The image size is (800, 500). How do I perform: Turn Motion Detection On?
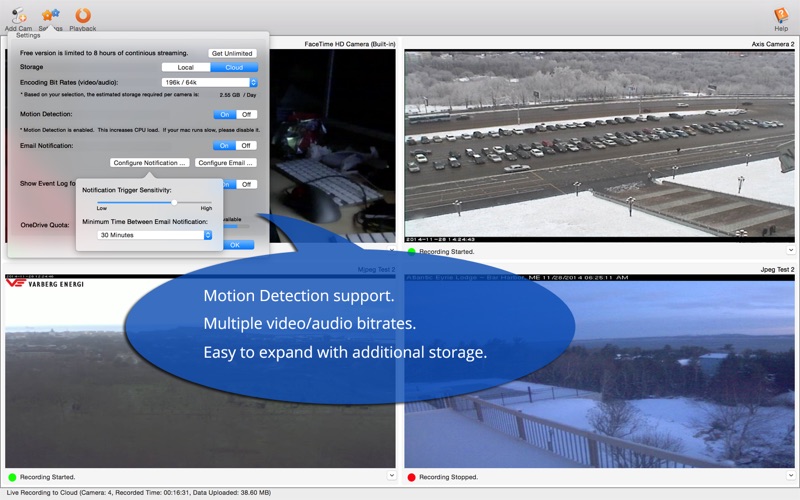tap(224, 114)
